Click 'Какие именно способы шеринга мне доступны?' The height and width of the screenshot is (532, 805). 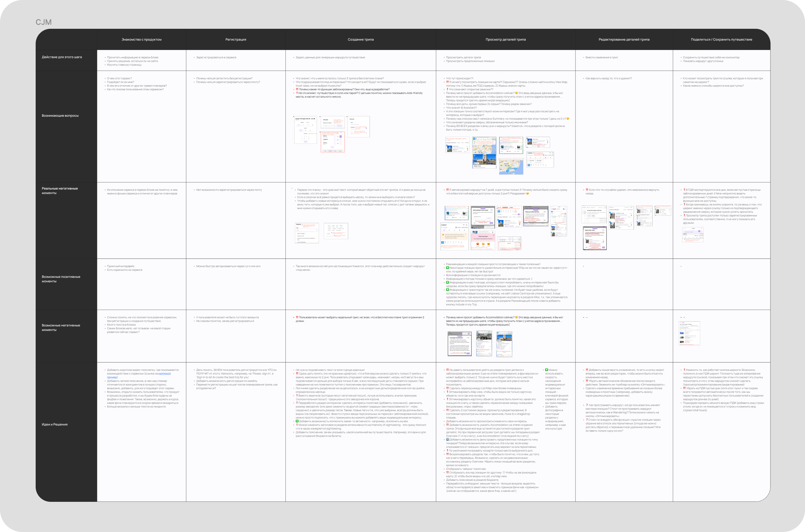click(x=713, y=86)
